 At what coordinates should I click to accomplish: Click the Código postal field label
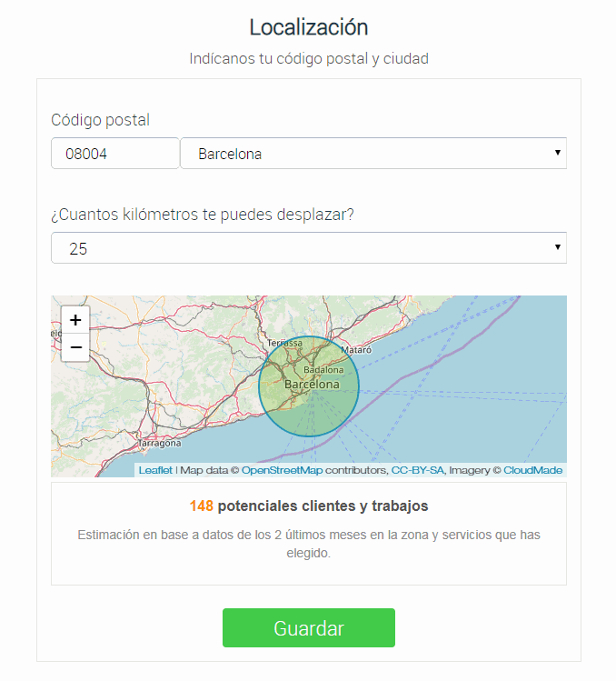point(100,120)
